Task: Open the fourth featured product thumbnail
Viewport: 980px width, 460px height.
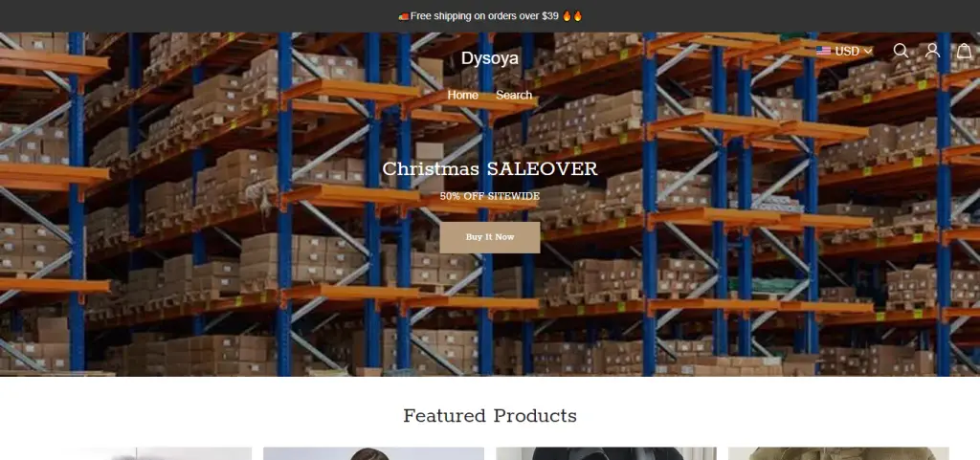Action: tap(838, 453)
